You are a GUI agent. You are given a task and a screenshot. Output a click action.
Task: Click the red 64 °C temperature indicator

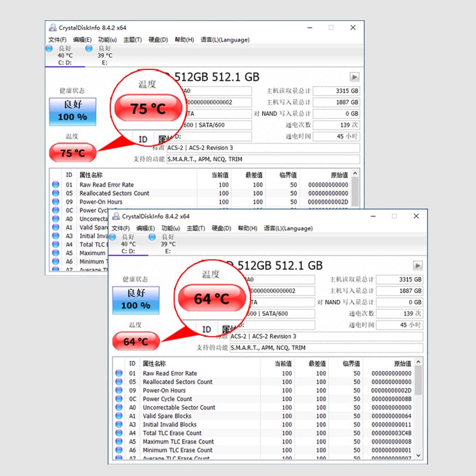[x=136, y=341]
